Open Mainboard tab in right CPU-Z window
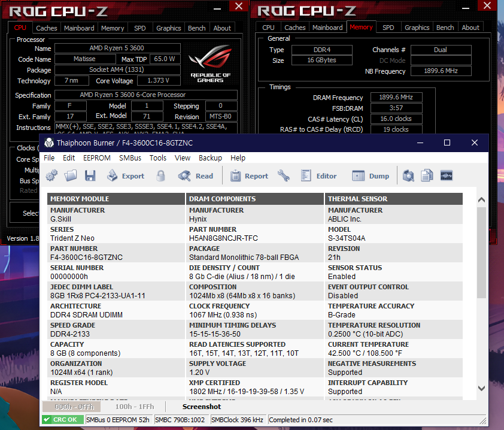This screenshot has height=430, width=504. click(x=327, y=28)
